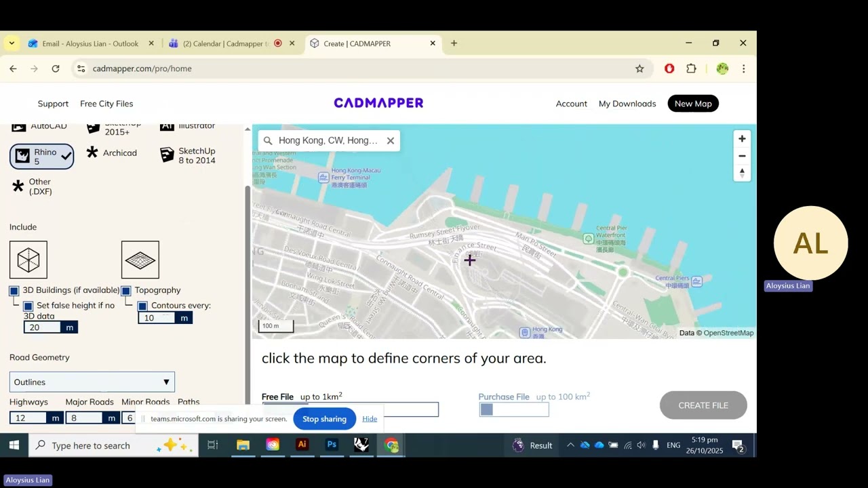The width and height of the screenshot is (868, 488).
Task: Choose SketchUp 8 to 2014 format
Action: pos(188,155)
